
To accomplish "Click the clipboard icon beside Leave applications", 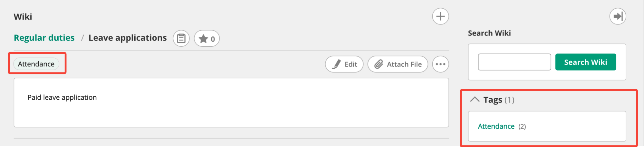I will pos(181,39).
